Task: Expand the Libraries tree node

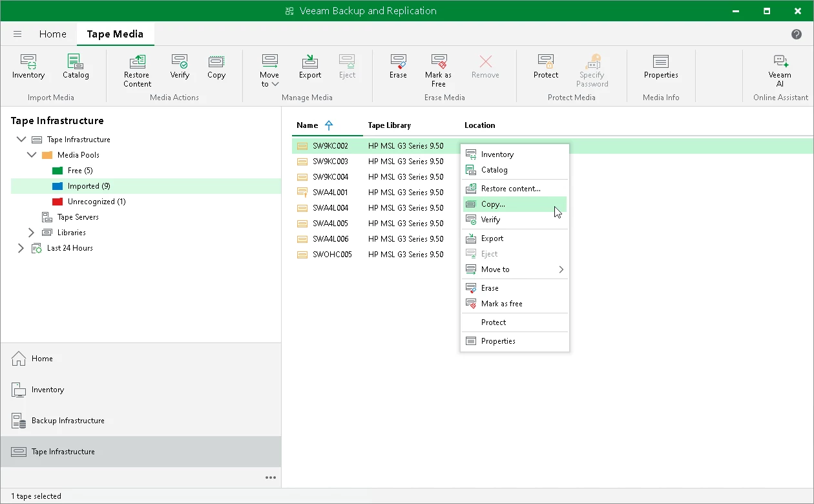Action: [x=31, y=233]
